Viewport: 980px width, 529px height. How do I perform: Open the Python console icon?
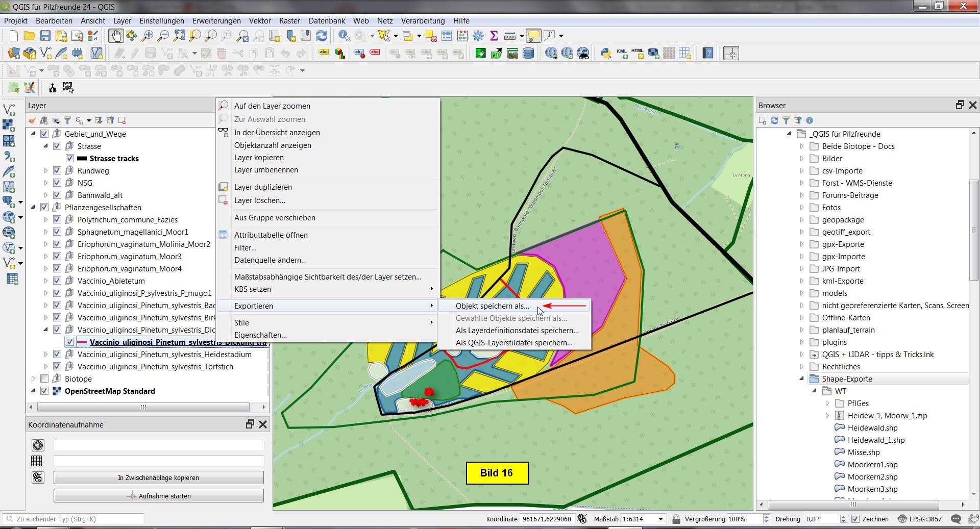[x=605, y=53]
